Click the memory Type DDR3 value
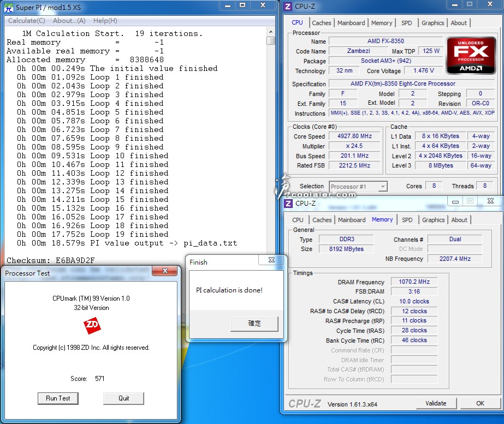 point(347,240)
